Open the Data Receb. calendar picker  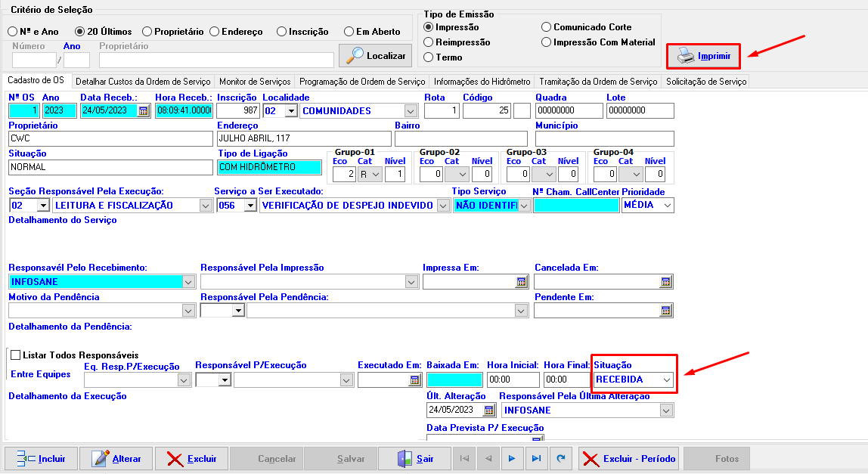(x=143, y=111)
